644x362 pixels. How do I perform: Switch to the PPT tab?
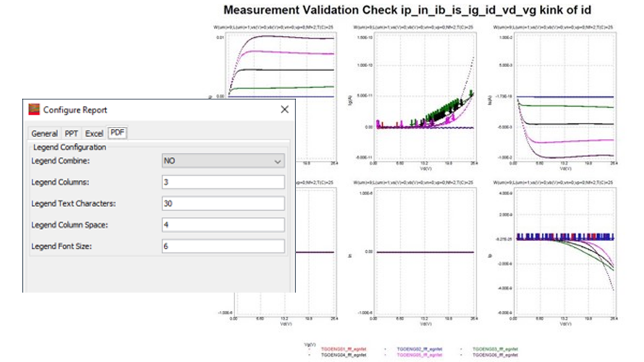[71, 134]
